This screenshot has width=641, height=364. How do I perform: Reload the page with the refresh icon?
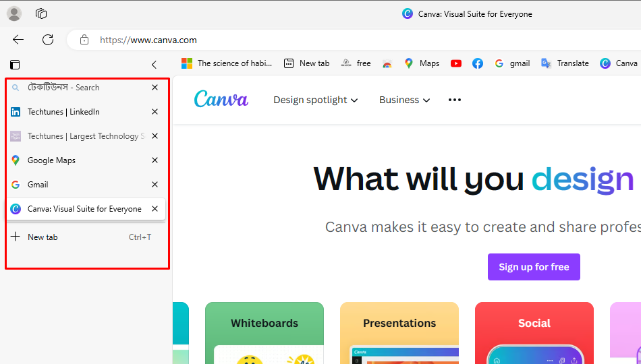pyautogui.click(x=48, y=40)
